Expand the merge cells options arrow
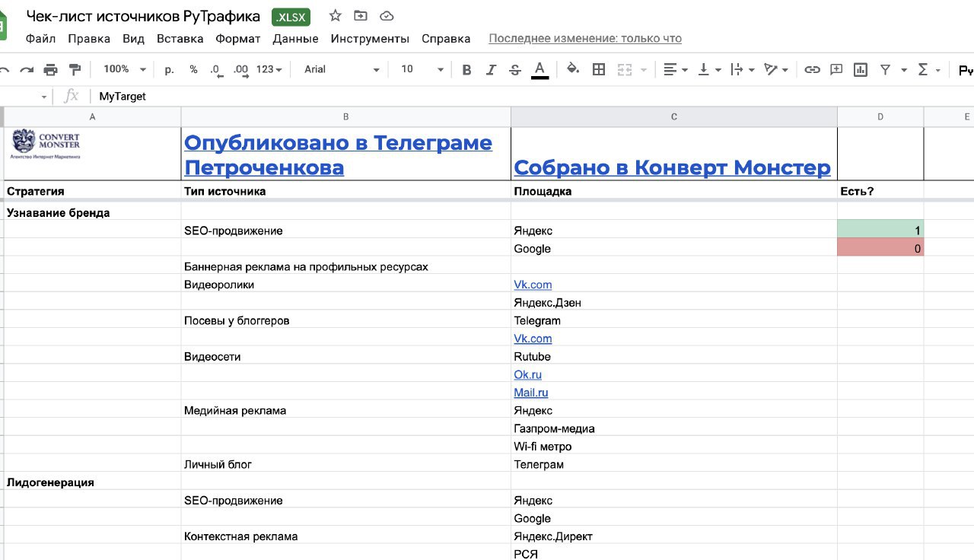974x560 pixels. tap(644, 70)
